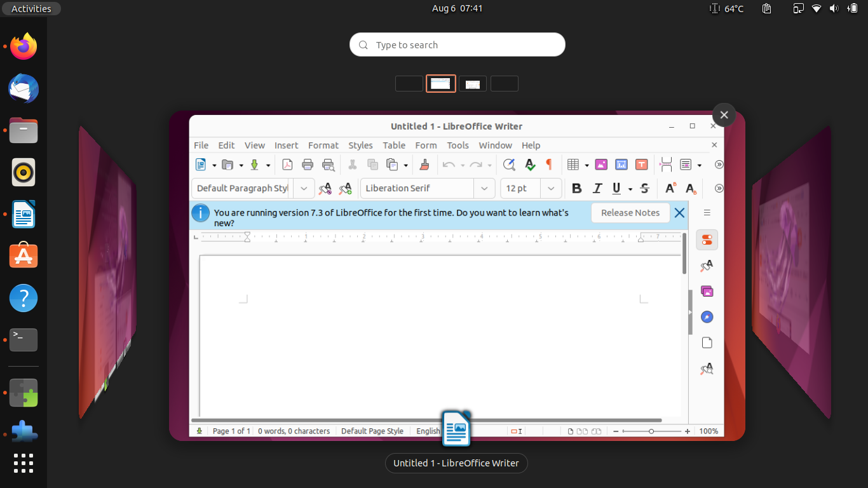Screen dimensions: 868x488
Task: Click the Release Notes button
Action: pos(630,213)
